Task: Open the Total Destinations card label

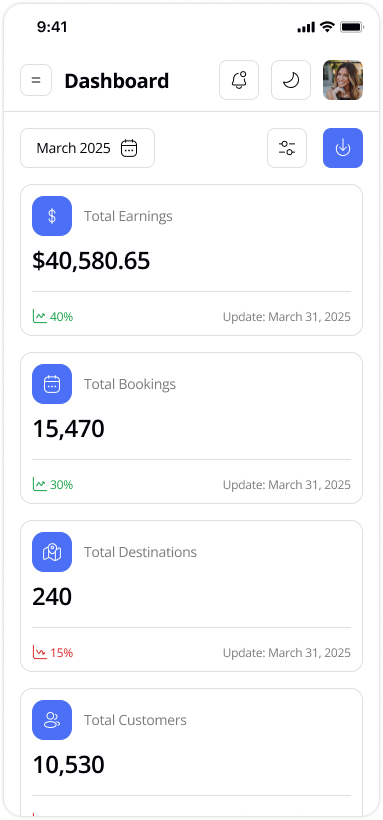Action: point(140,552)
